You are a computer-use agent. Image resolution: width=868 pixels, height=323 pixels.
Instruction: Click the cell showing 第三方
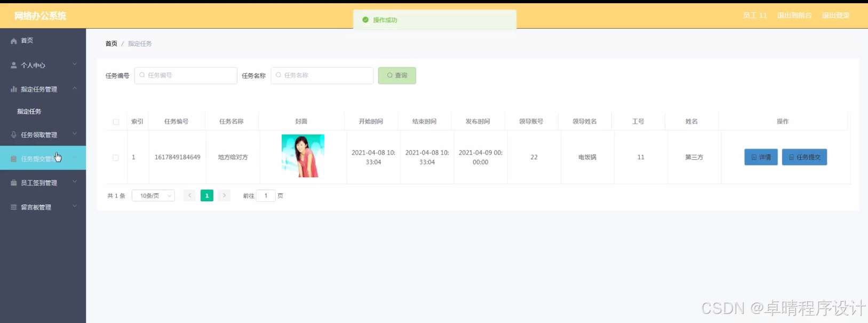[x=694, y=157]
